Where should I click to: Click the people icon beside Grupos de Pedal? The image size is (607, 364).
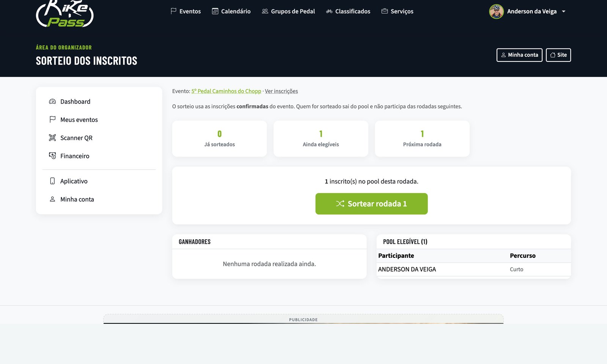[x=265, y=11]
